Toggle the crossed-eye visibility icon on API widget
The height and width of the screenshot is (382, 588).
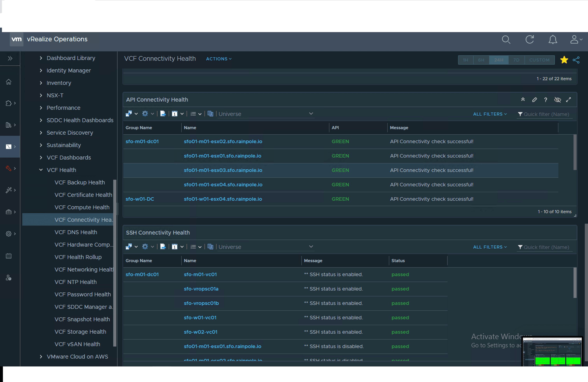[557, 100]
